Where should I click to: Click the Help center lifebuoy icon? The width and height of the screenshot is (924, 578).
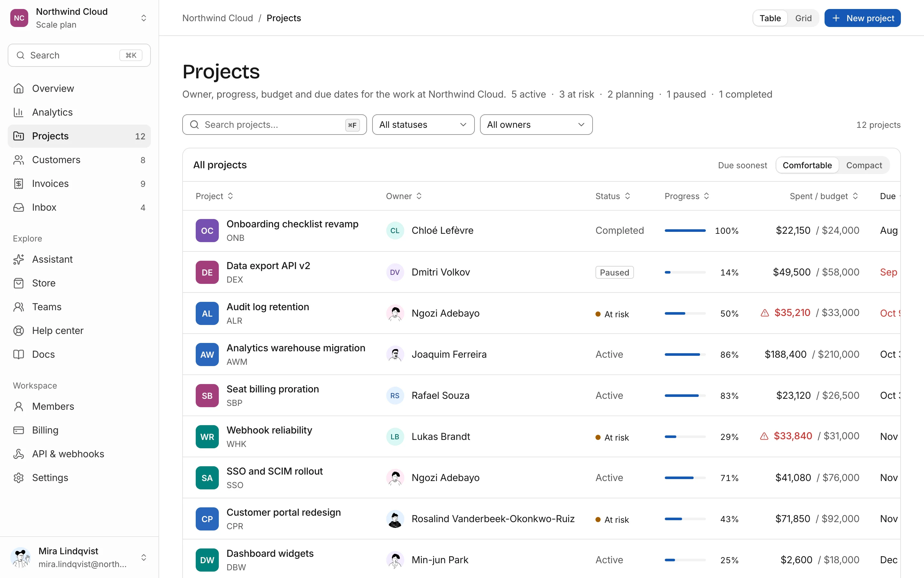18,330
